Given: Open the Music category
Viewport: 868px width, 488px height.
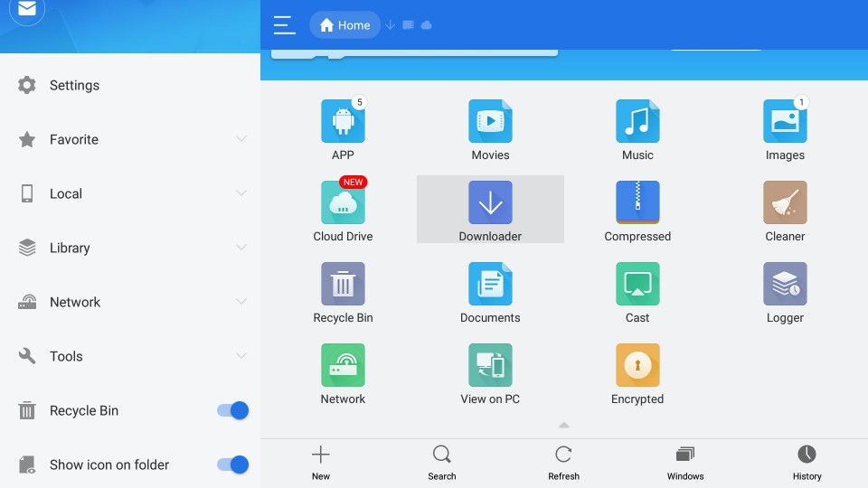Looking at the screenshot, I should [637, 121].
